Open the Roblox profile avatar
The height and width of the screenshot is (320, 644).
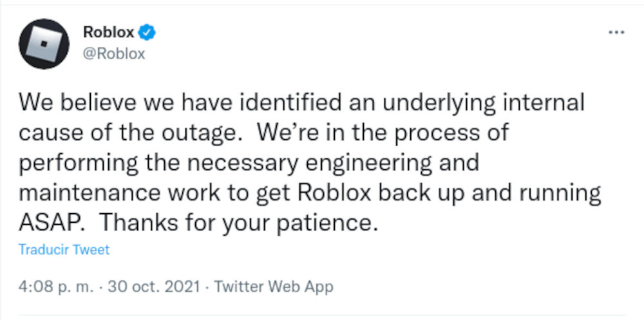pos(44,44)
